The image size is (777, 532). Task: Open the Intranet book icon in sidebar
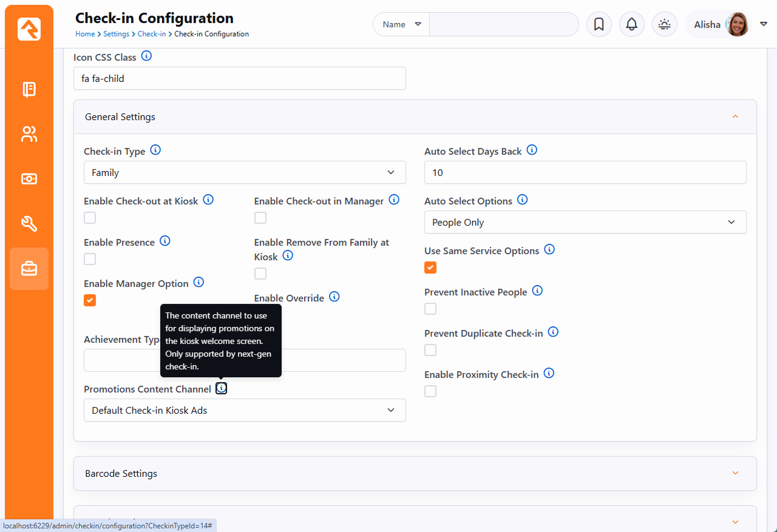click(29, 90)
